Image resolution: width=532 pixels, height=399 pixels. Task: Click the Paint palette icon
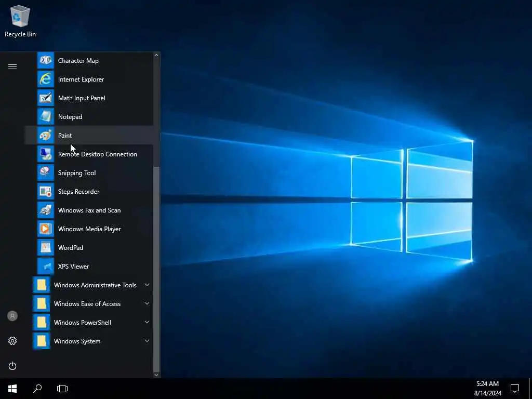46,136
